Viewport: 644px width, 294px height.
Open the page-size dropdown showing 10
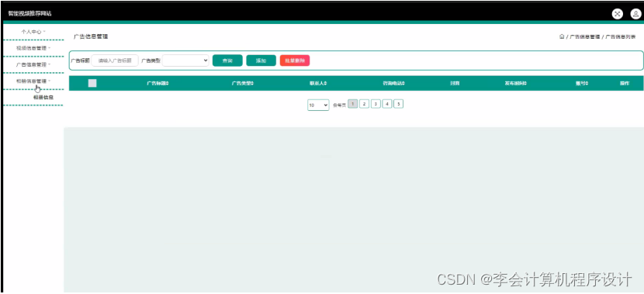pyautogui.click(x=318, y=105)
